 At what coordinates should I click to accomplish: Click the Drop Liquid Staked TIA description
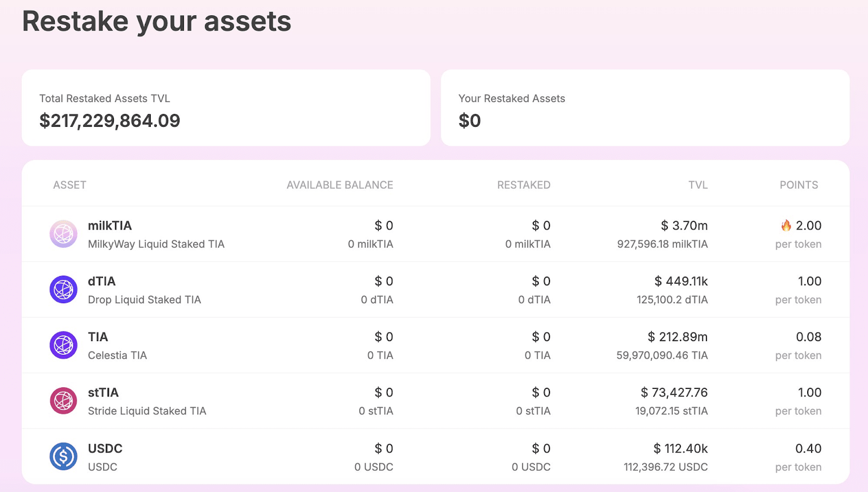(x=144, y=300)
